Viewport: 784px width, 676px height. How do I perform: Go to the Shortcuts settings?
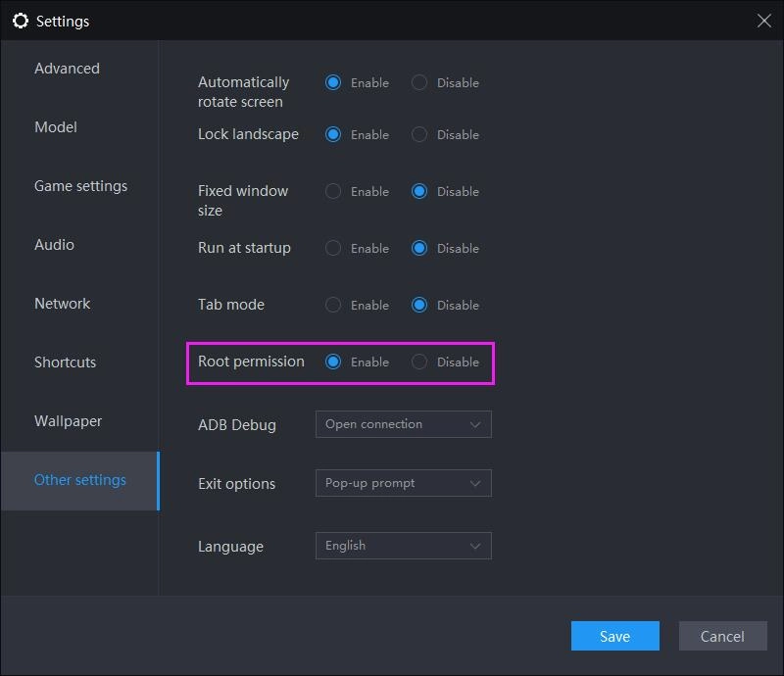tap(65, 362)
